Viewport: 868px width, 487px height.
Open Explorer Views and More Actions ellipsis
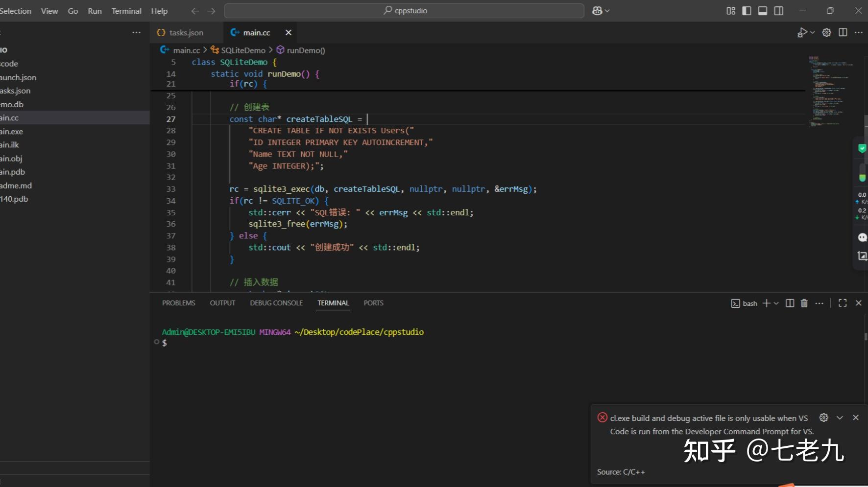tap(136, 32)
